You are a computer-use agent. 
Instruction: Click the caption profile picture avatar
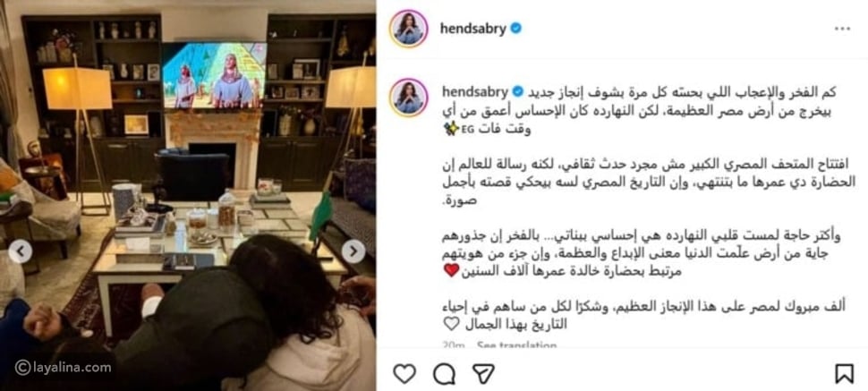(x=409, y=97)
